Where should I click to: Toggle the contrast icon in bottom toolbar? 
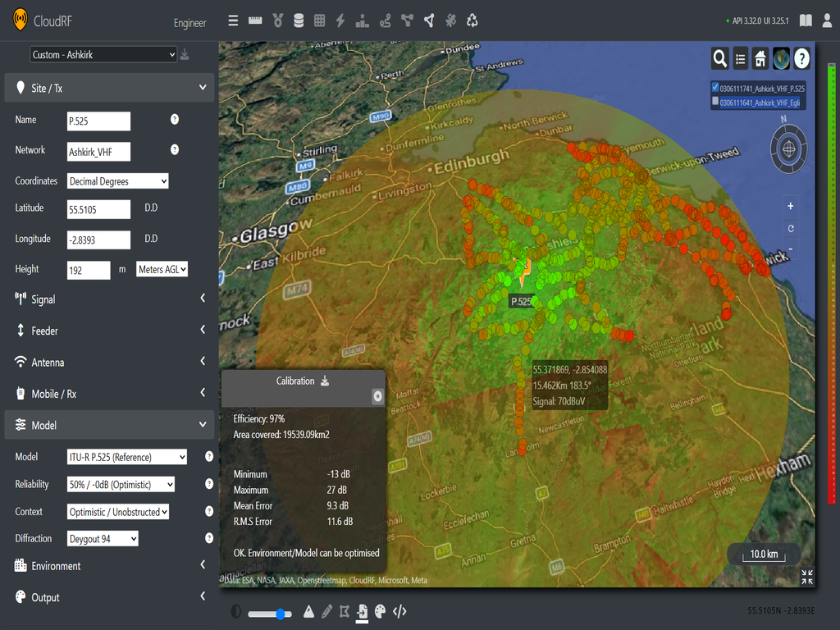tap(236, 612)
